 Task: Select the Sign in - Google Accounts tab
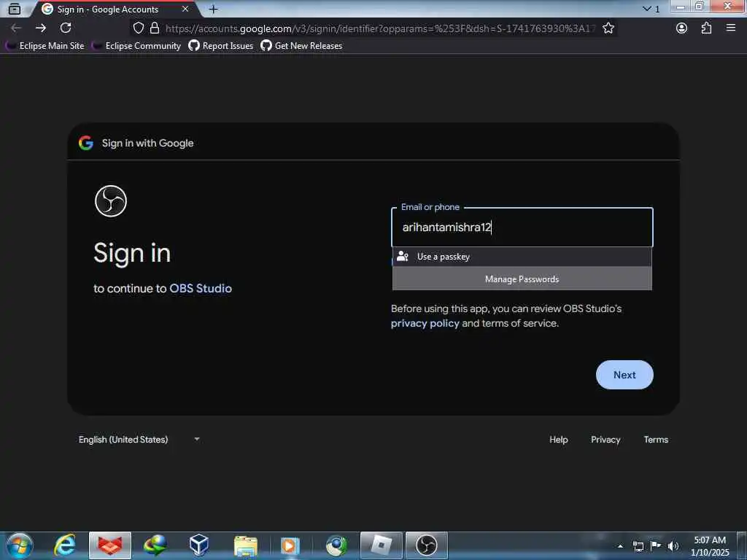click(x=115, y=9)
